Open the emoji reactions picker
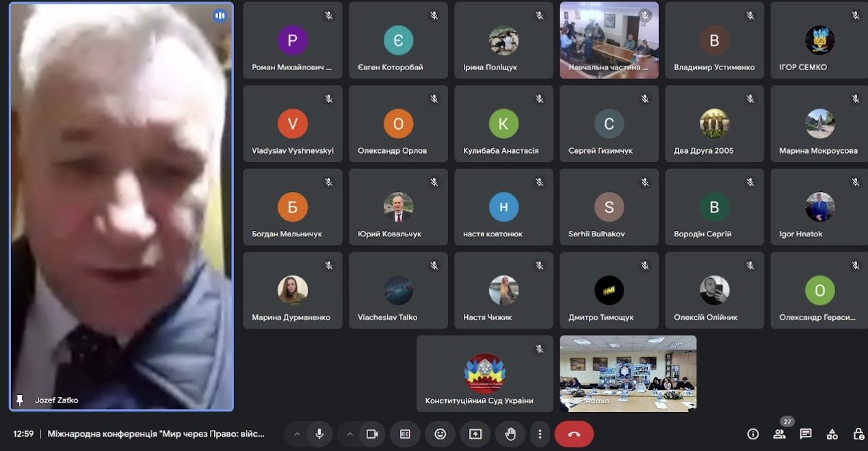This screenshot has width=868, height=451. 440,434
